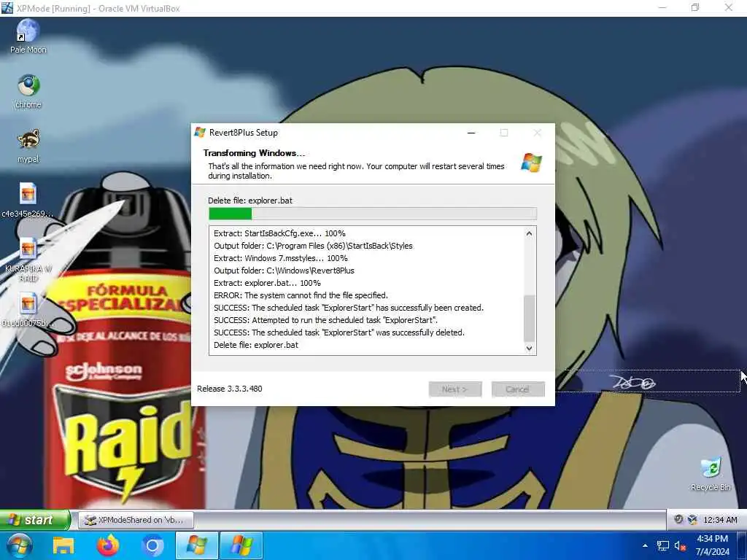Click the Show desktop strip on the host taskbar
This screenshot has height=560, width=747.
pyautogui.click(x=742, y=545)
